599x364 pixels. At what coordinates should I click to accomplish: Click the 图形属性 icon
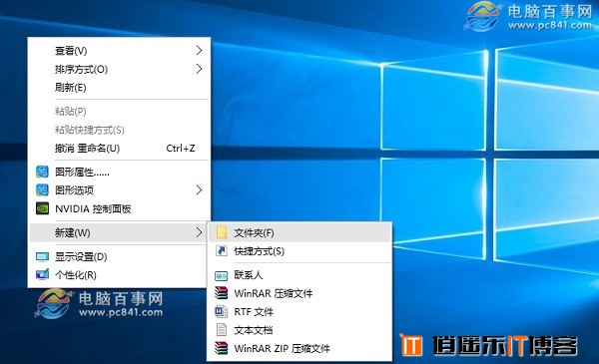click(42, 172)
